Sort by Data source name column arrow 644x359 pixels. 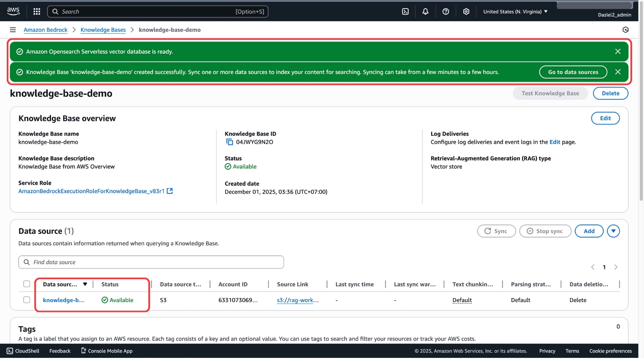pos(85,284)
